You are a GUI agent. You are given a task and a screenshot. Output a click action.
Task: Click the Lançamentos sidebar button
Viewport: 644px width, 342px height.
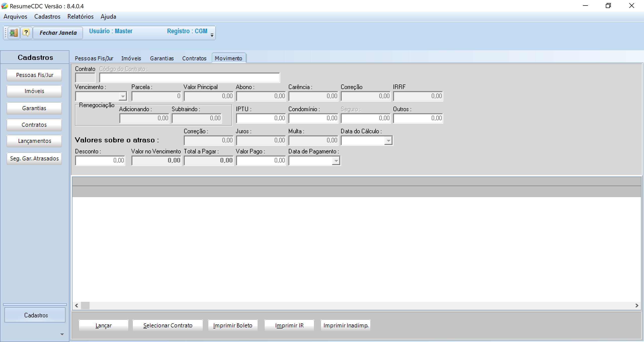pyautogui.click(x=34, y=141)
